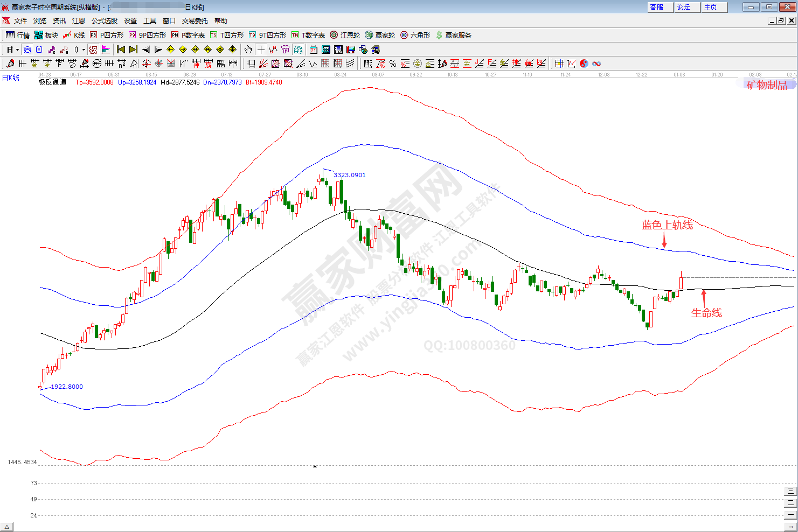Expand the bottom-left panel triangle

coord(6,527)
